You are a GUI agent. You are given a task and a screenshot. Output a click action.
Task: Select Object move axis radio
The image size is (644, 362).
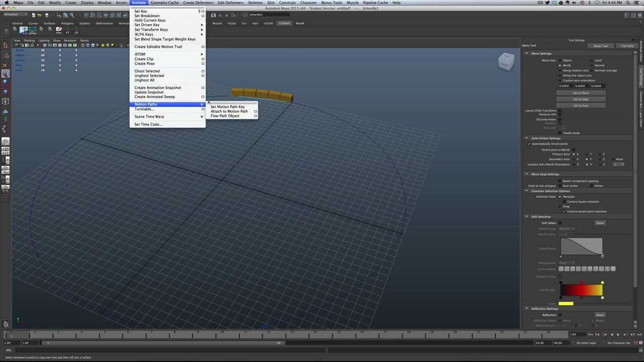click(x=559, y=60)
